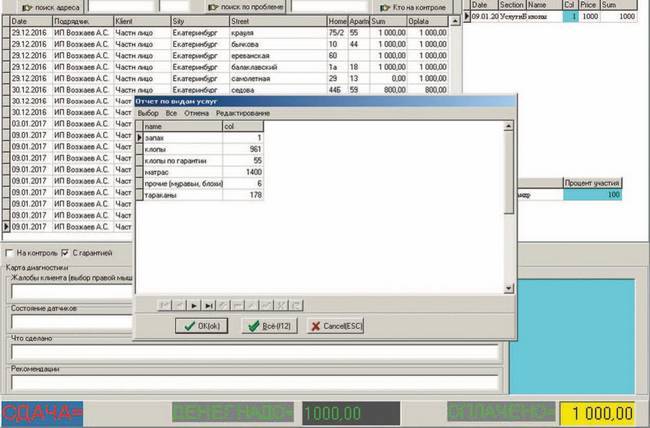Uncheck the 'С гарантией' checkbox
Viewport: 650px width, 428px height.
coord(65,253)
